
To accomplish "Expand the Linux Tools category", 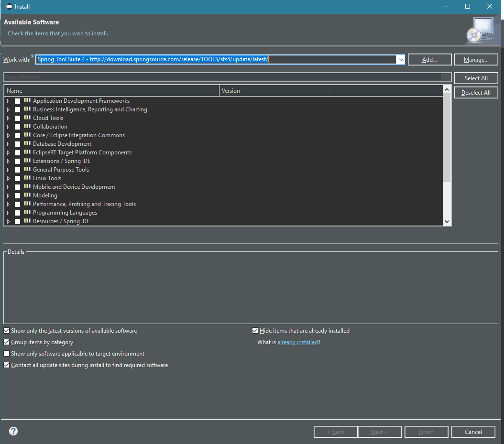I will pos(8,178).
